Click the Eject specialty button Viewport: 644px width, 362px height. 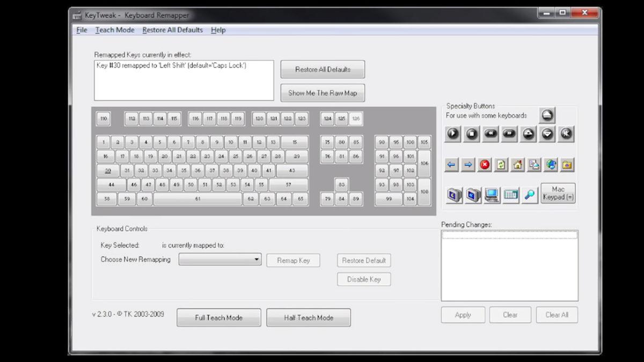pos(547,115)
